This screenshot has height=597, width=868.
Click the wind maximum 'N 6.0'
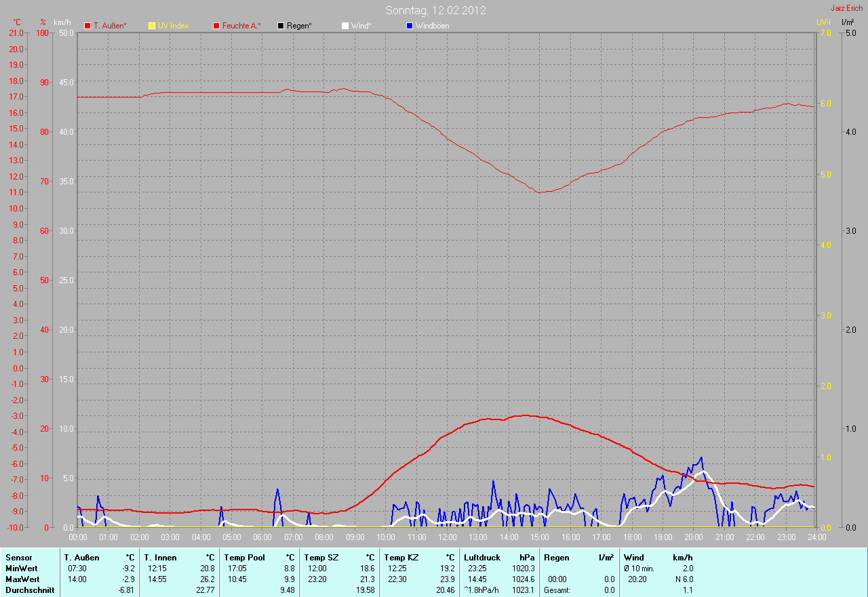[683, 579]
